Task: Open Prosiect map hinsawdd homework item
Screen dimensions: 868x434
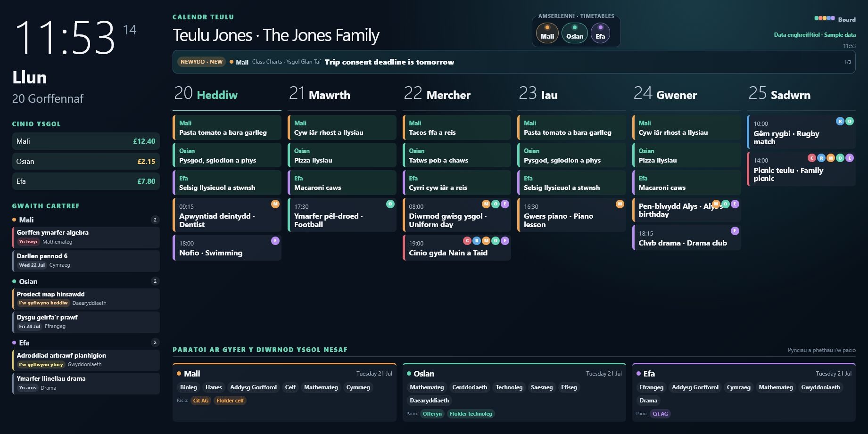Action: (x=86, y=299)
